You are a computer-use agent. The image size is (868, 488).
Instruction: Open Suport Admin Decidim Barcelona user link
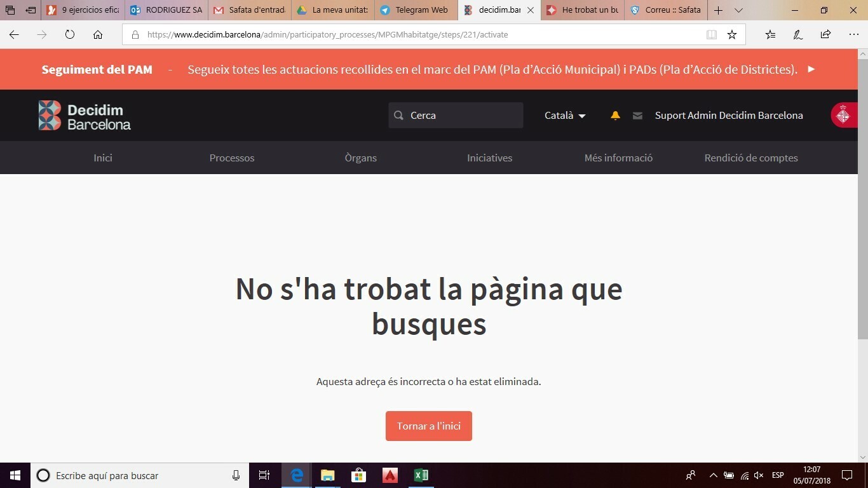pos(729,116)
